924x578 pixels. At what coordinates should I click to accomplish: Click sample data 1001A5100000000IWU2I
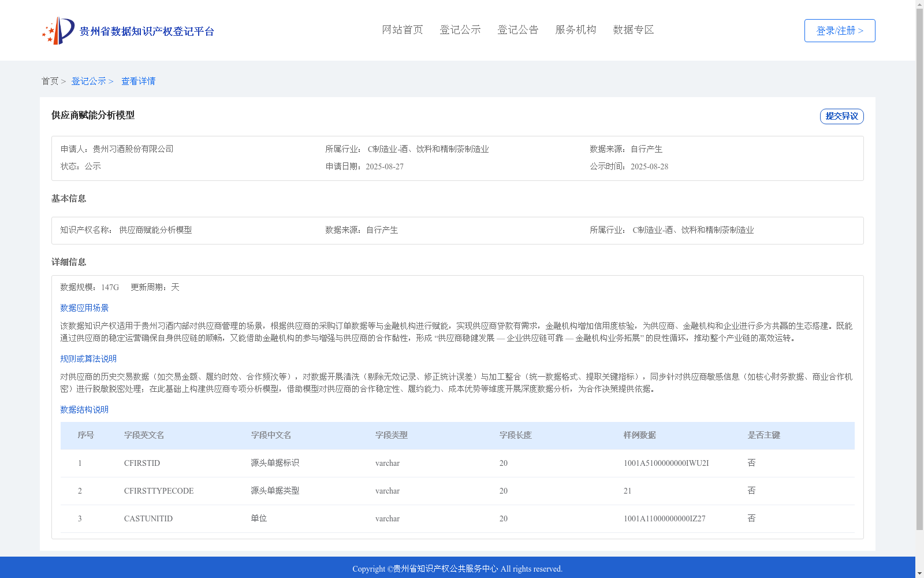click(x=666, y=463)
